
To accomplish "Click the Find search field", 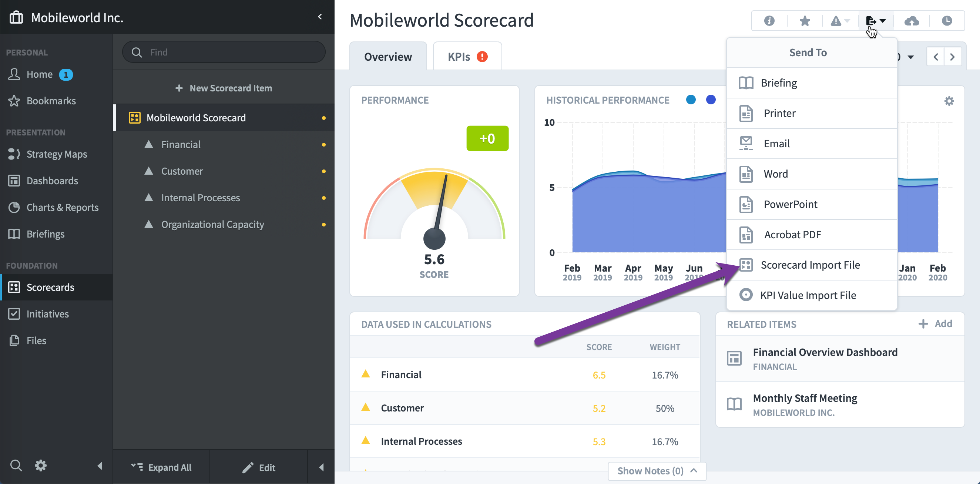I will tap(224, 52).
